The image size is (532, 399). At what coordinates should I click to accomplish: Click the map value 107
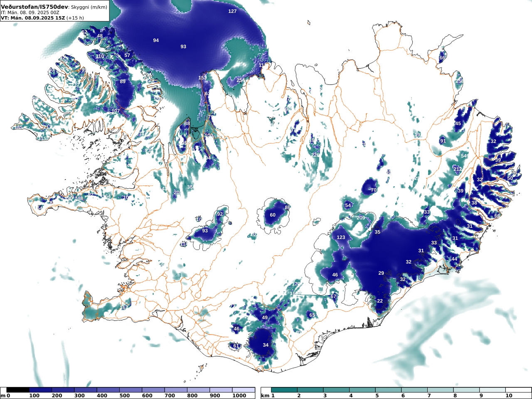pos(116,111)
